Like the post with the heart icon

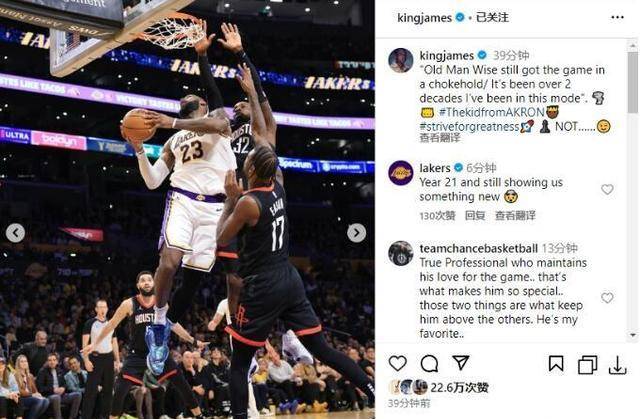point(398,363)
